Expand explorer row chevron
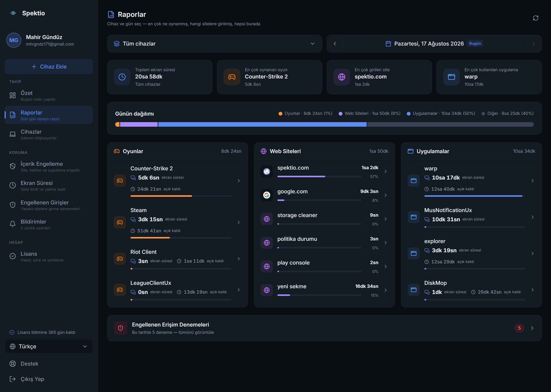551x392 pixels. [x=532, y=253]
